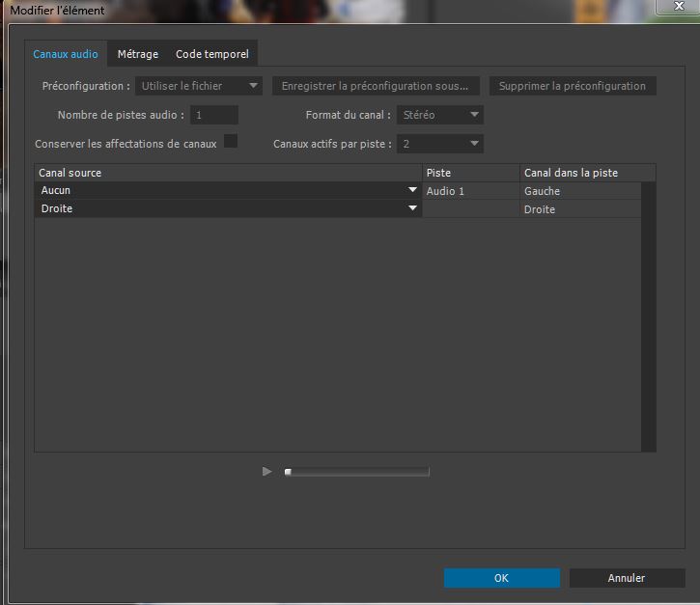Switch to the Code temporel tab
The image size is (700, 605).
tap(211, 55)
